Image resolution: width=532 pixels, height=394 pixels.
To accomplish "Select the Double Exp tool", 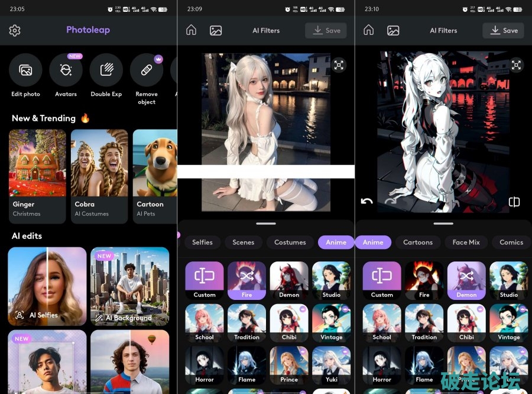I will pos(106,70).
